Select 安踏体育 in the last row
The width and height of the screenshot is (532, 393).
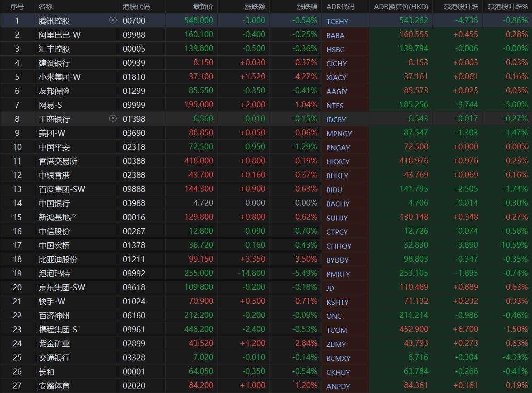[x=54, y=386]
